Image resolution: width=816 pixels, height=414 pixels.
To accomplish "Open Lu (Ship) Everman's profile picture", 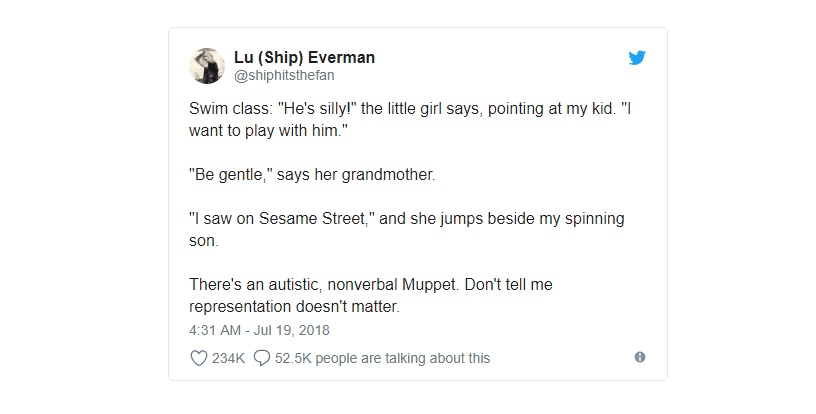I will [205, 66].
